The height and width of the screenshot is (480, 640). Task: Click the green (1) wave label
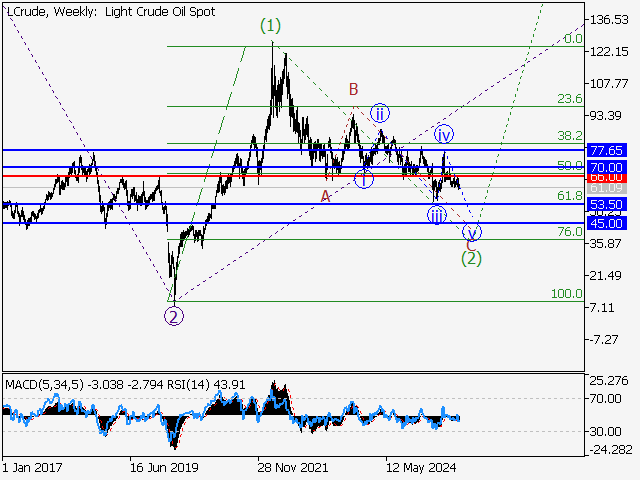click(x=271, y=26)
